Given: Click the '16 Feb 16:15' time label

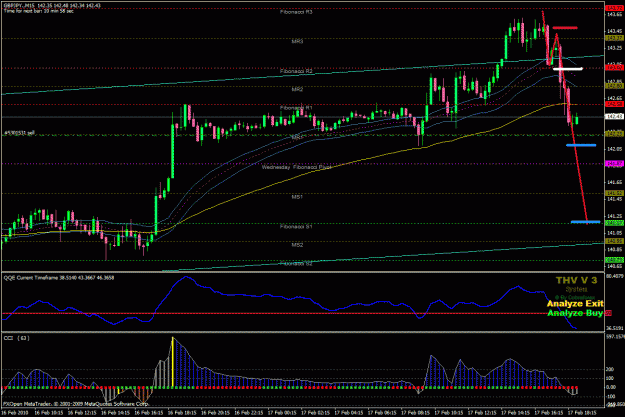Looking at the screenshot, I should coord(148,413).
